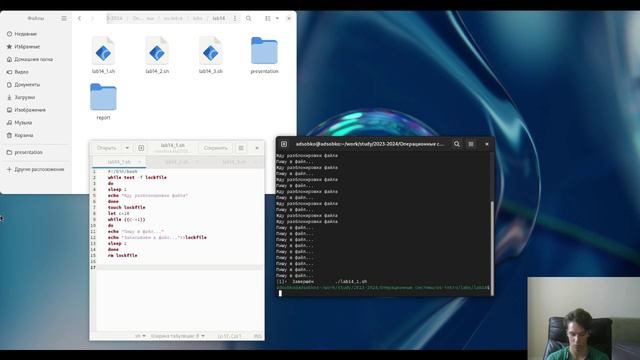Open the sh language selector dropdown
The image size is (640, 360).
[x=140, y=336]
